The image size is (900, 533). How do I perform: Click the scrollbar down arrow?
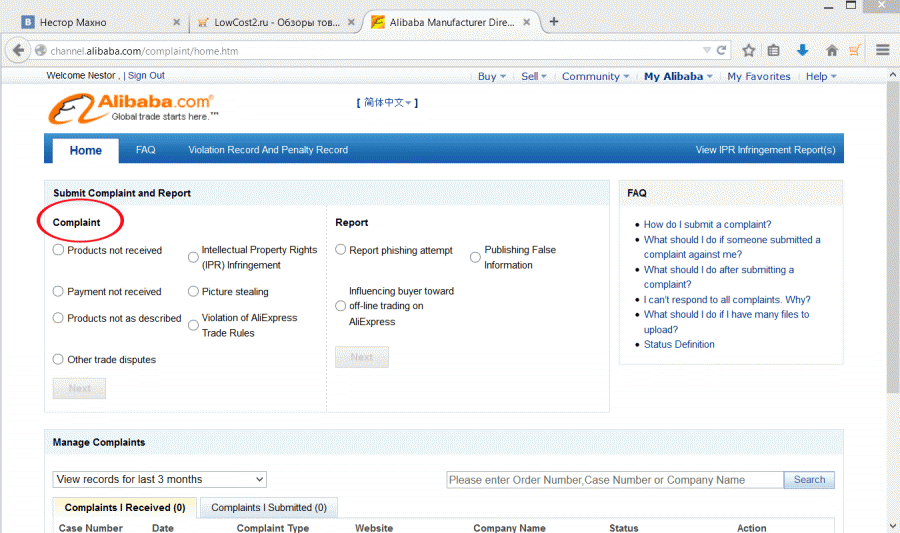pos(893,526)
